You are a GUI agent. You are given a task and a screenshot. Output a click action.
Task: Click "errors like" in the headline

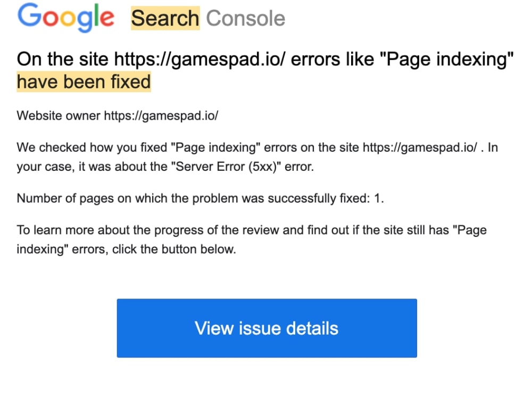(332, 60)
